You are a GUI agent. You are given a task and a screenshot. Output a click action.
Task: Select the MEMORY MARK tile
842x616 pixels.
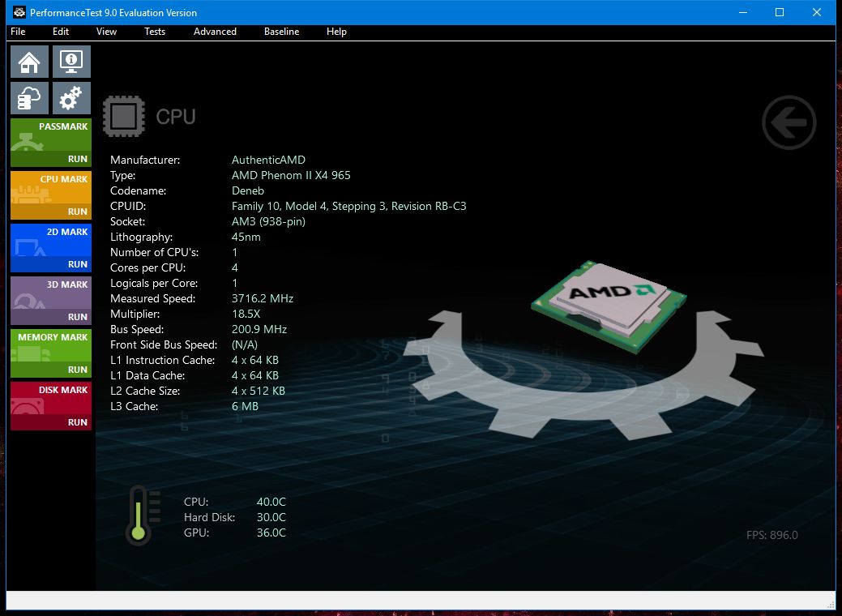coord(51,353)
